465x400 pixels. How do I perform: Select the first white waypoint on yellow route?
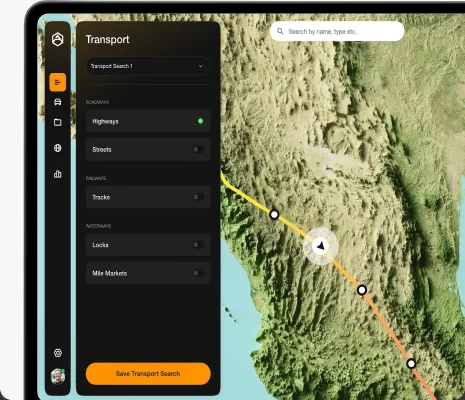(274, 214)
